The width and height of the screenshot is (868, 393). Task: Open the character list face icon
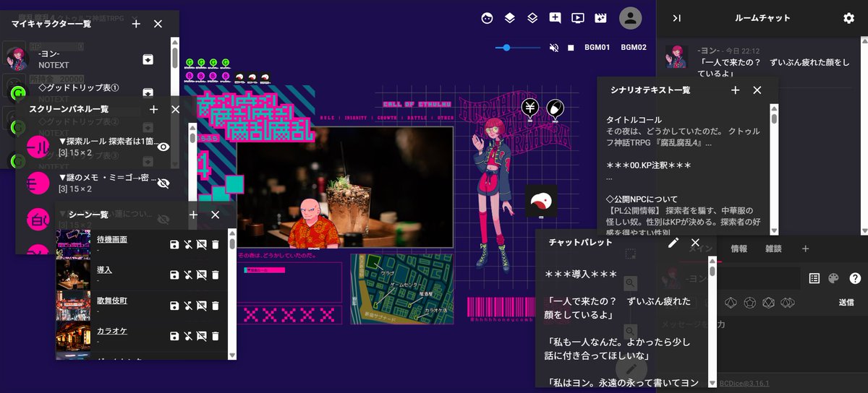click(x=488, y=18)
